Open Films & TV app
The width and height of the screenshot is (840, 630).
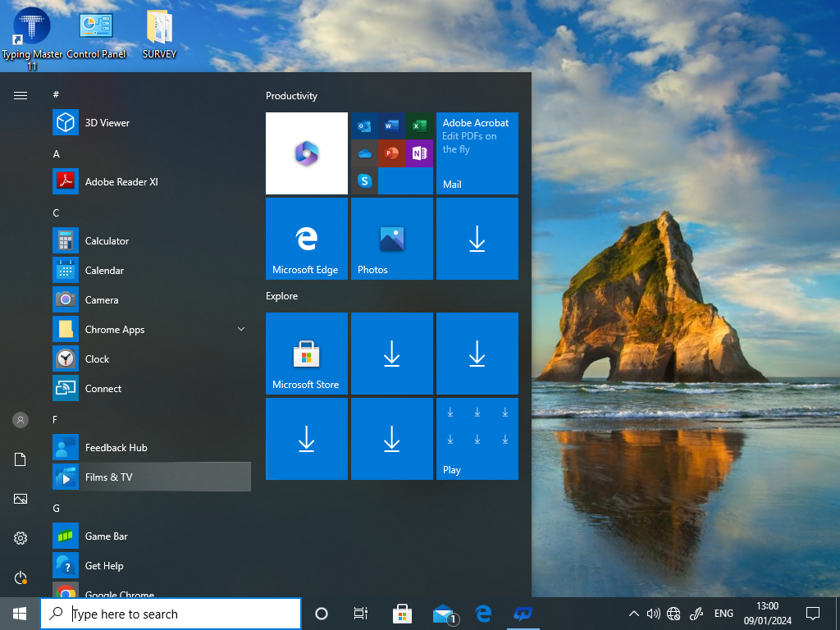tap(108, 477)
